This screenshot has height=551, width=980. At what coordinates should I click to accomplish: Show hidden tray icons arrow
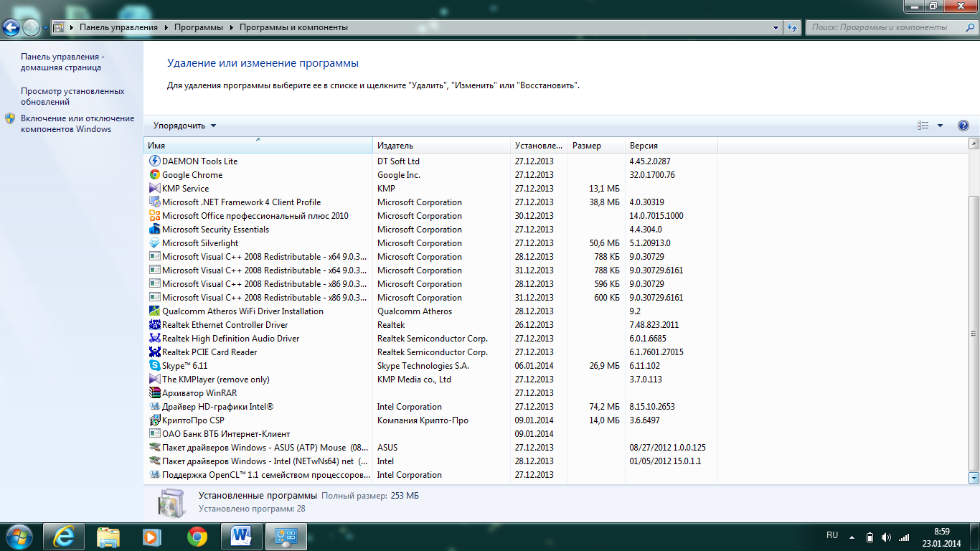(x=852, y=537)
